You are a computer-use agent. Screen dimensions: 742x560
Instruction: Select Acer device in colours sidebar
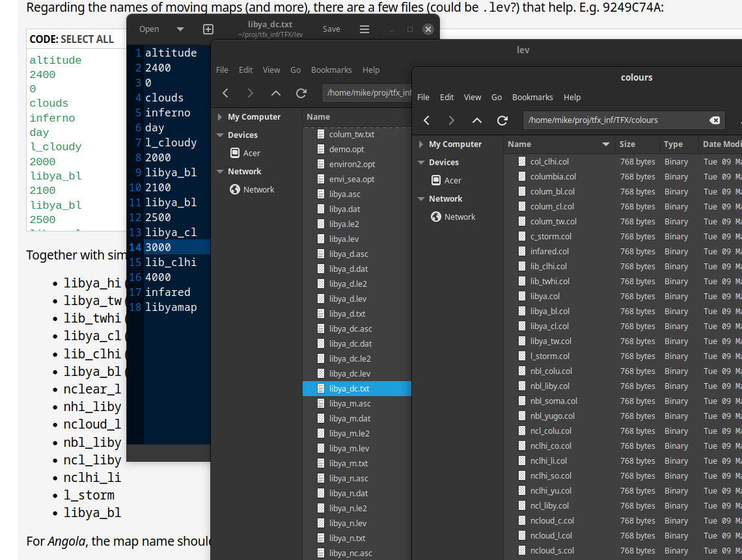(x=452, y=180)
